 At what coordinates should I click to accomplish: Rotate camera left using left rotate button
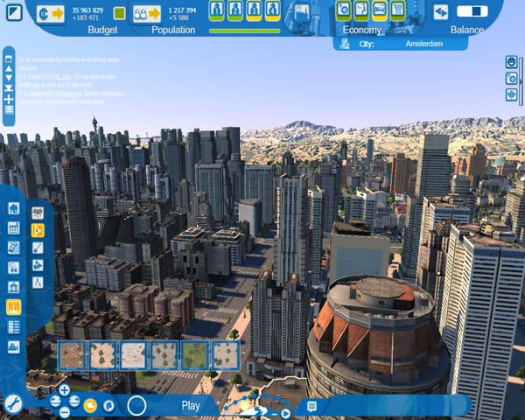(x=55, y=402)
